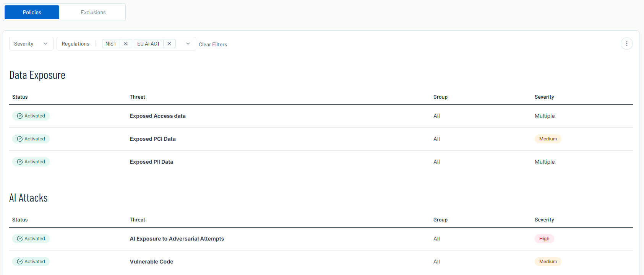Toggle Activated status for Exposed Access data
Image resolution: width=644 pixels, height=275 pixels.
tap(31, 116)
